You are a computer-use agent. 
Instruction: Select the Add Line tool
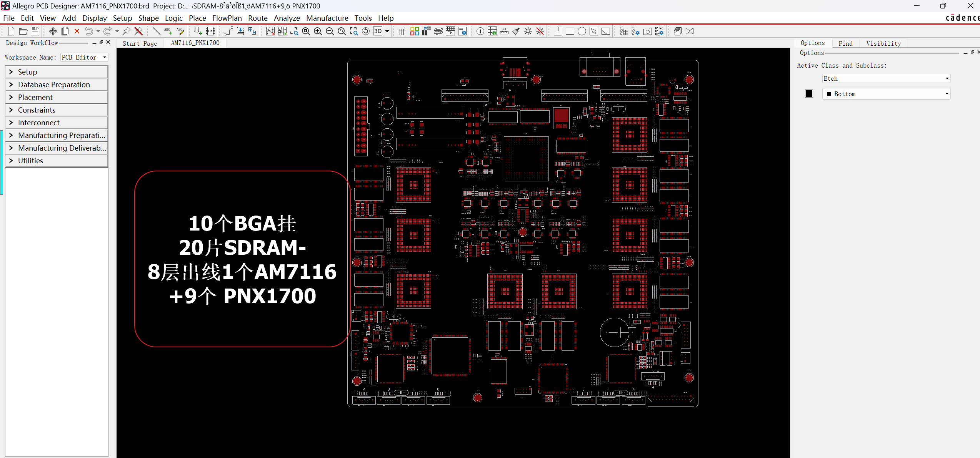pos(156,31)
